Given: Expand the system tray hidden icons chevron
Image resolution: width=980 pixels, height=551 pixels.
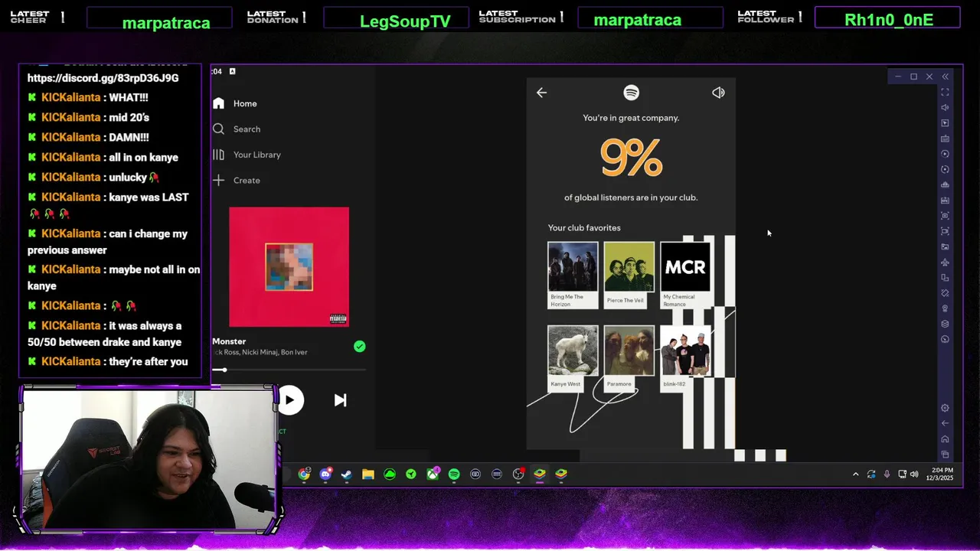Looking at the screenshot, I should (x=855, y=474).
